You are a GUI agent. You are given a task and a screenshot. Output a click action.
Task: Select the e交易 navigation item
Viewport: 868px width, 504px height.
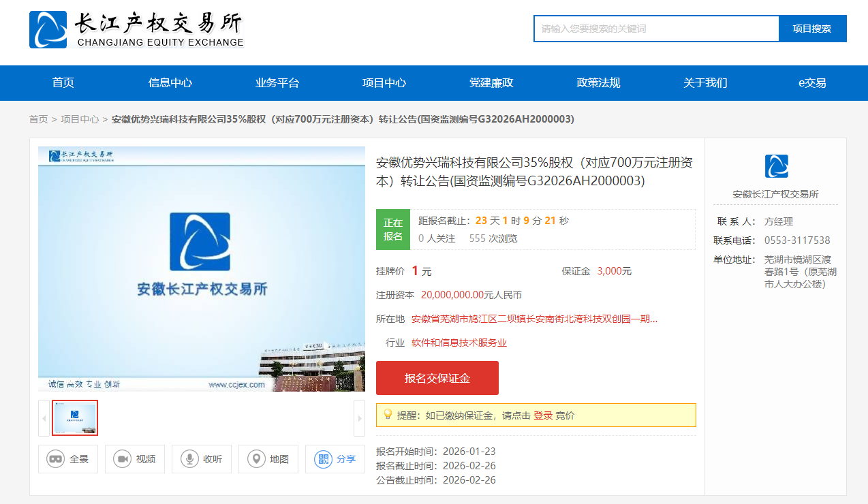coord(812,83)
